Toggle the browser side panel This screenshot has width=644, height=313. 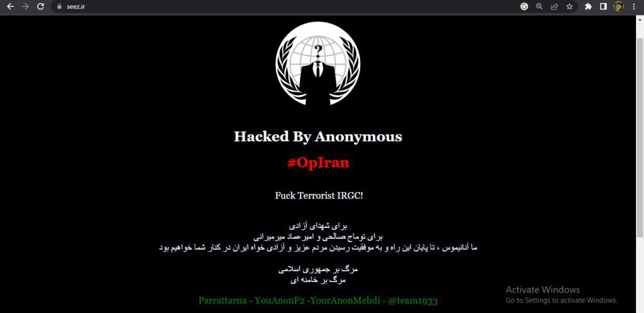coord(603,7)
